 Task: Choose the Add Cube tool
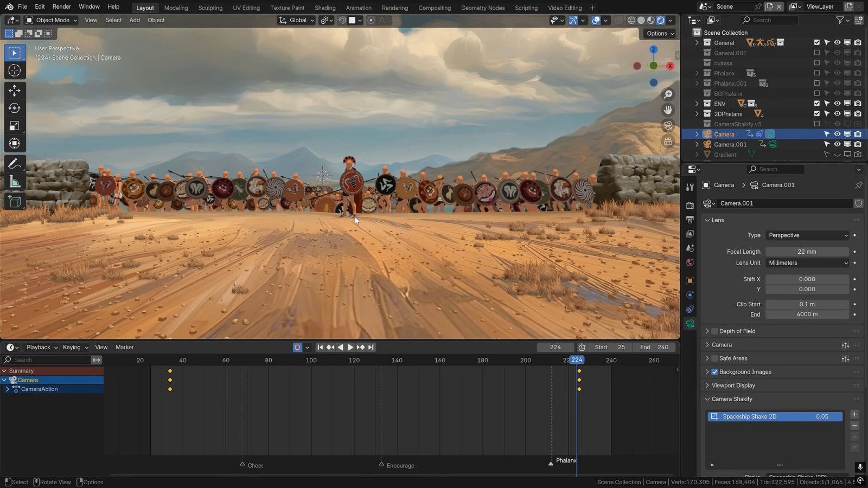pos(15,202)
